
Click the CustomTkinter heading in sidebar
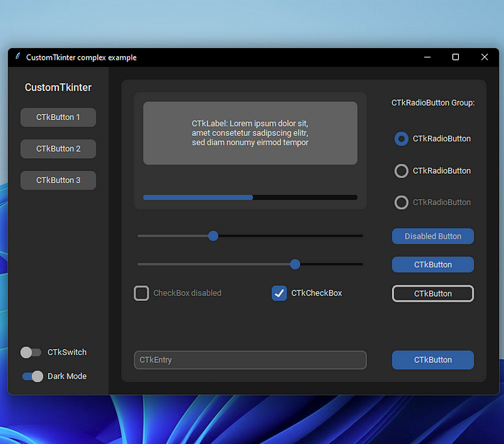(58, 88)
